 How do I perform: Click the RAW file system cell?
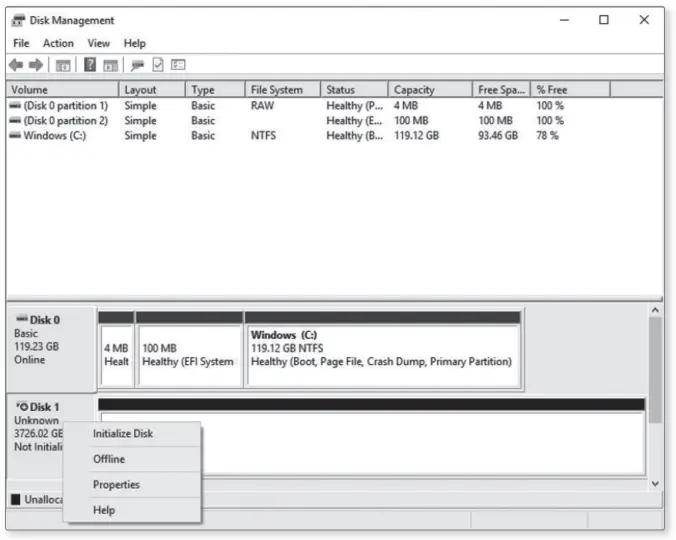(x=262, y=106)
